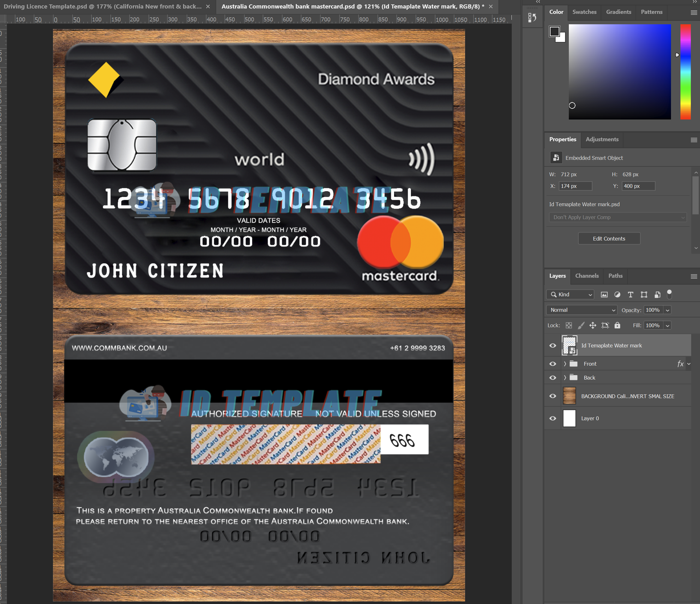Close the Driving Licence Template.psd tab

[208, 6]
